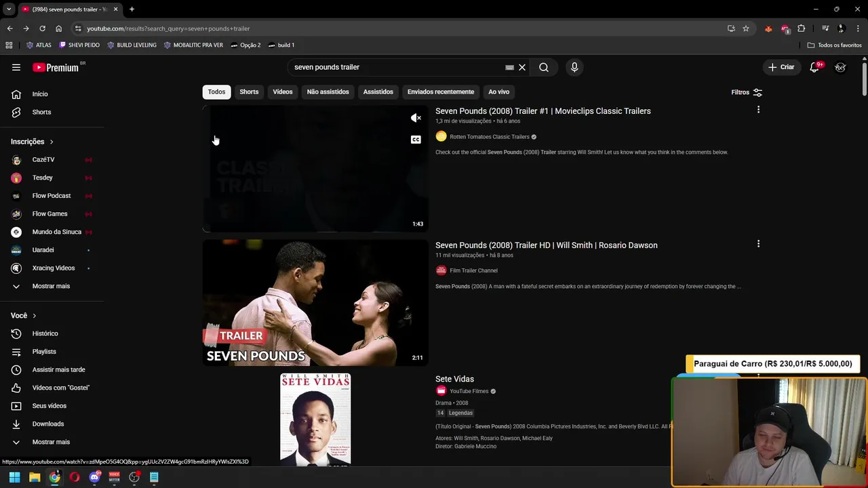The image size is (868, 488).
Task: Expand Mostrar mais under subscriptions
Action: 52,286
